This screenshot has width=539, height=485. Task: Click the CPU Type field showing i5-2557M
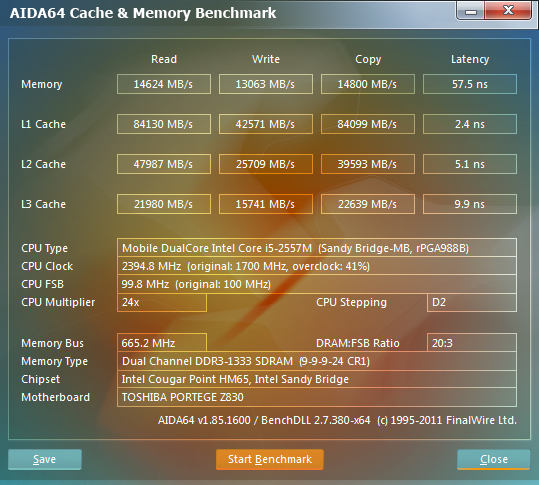(317, 248)
